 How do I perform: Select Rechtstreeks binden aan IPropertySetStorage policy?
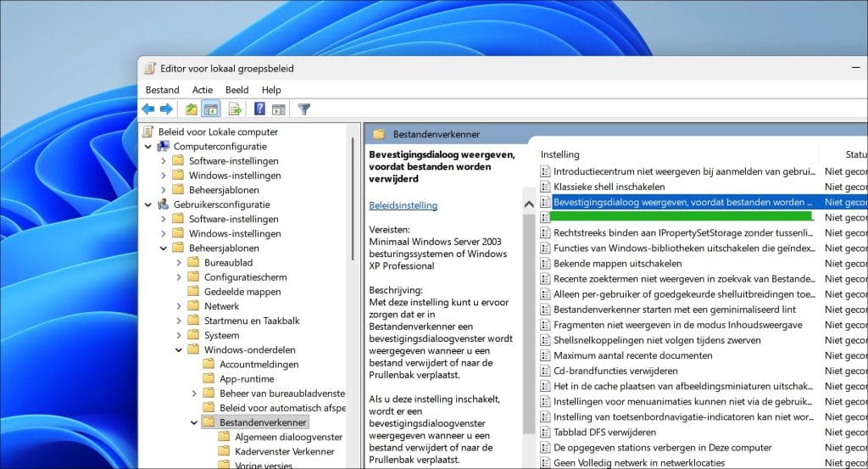pyautogui.click(x=683, y=233)
